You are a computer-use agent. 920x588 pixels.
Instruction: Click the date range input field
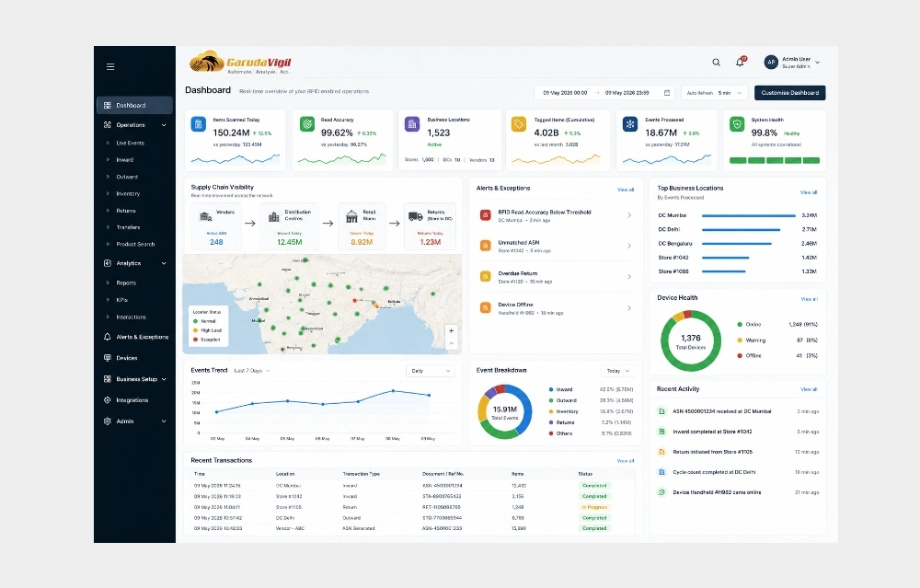coord(604,93)
